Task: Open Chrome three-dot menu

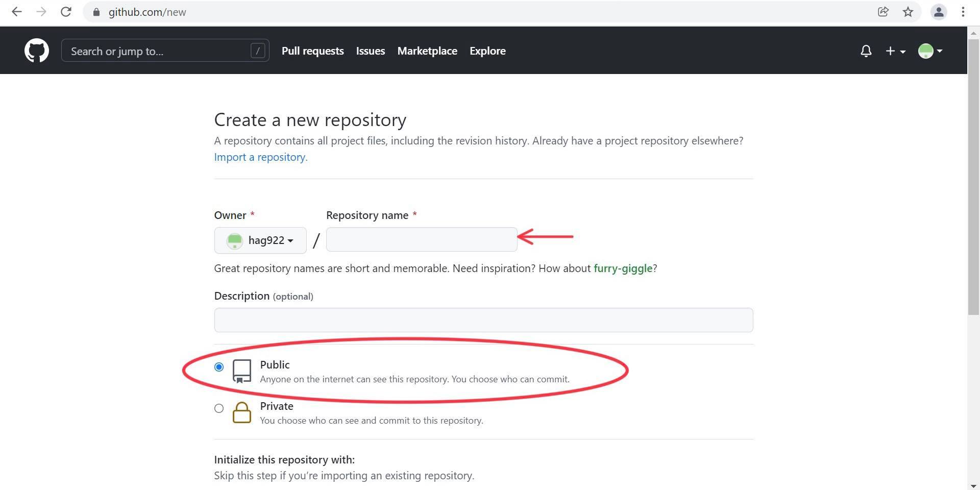Action: [x=963, y=12]
